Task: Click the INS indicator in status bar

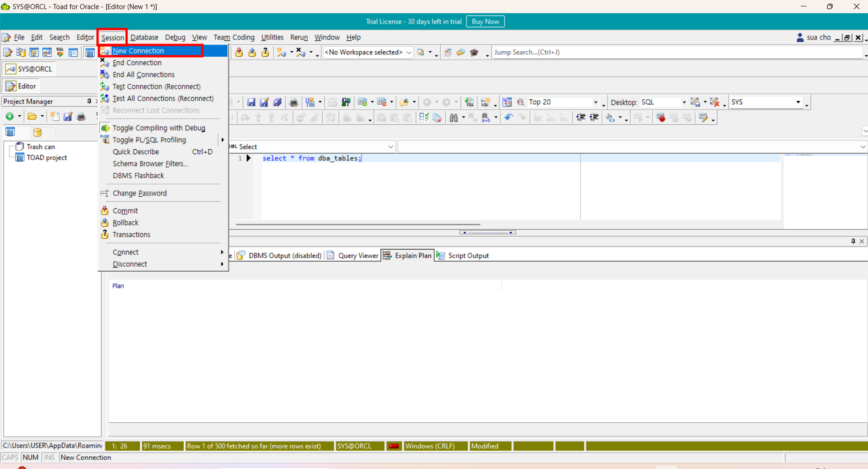Action: click(x=49, y=457)
